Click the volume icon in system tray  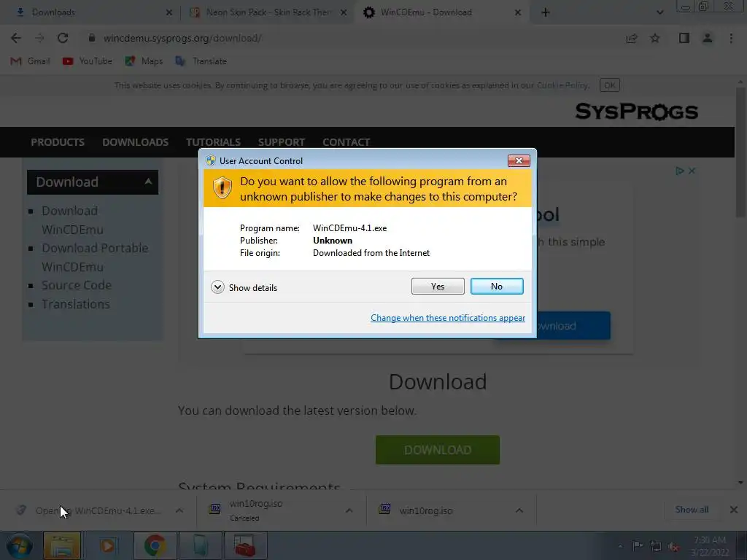(673, 546)
